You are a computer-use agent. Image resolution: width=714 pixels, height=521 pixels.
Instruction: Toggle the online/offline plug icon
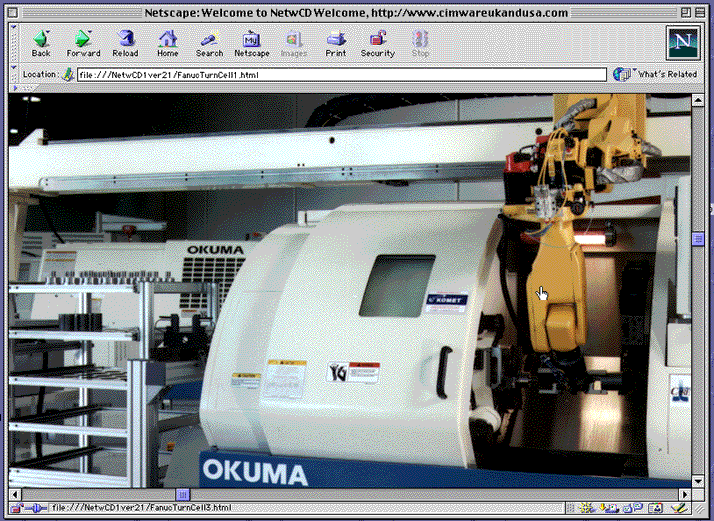[x=36, y=508]
